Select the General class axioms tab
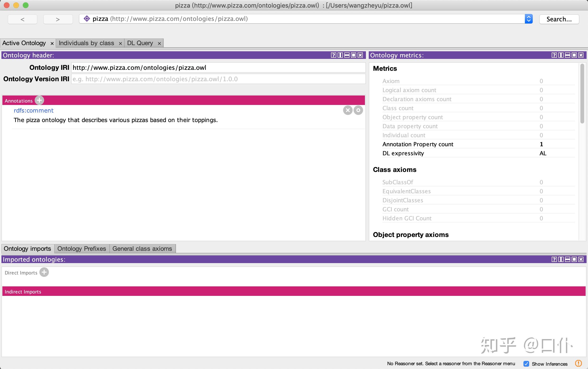588x369 pixels. [x=142, y=249]
